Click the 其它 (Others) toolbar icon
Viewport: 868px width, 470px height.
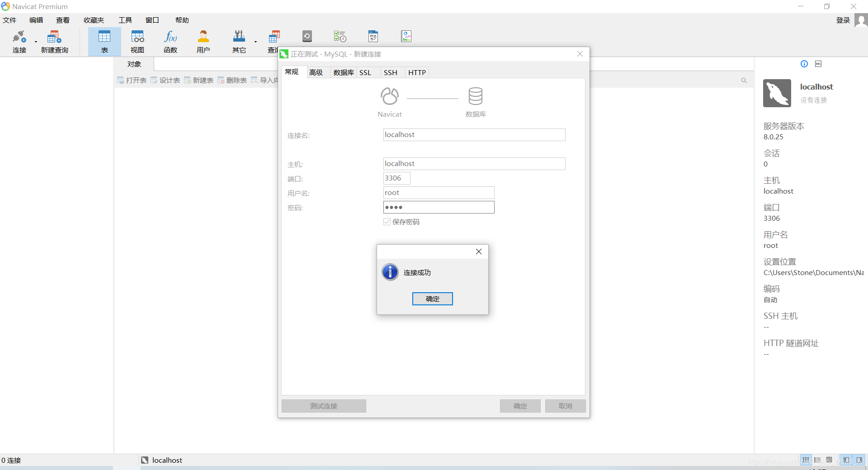[239, 41]
